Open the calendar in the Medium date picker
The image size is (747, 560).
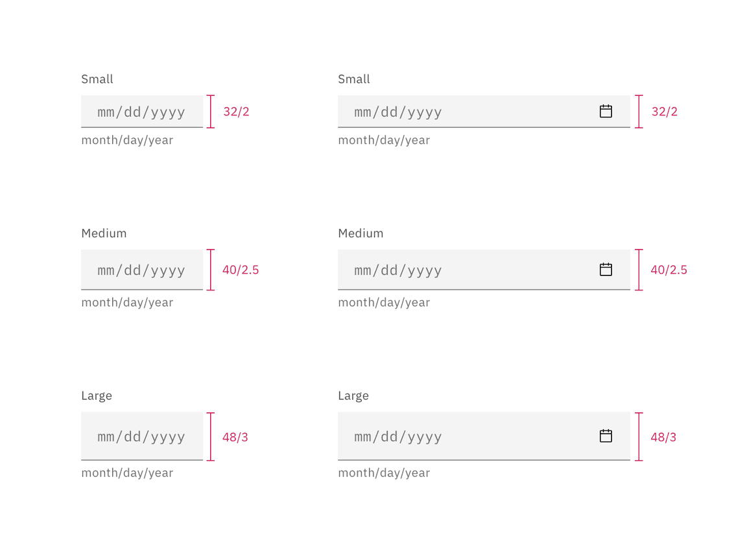coord(606,270)
